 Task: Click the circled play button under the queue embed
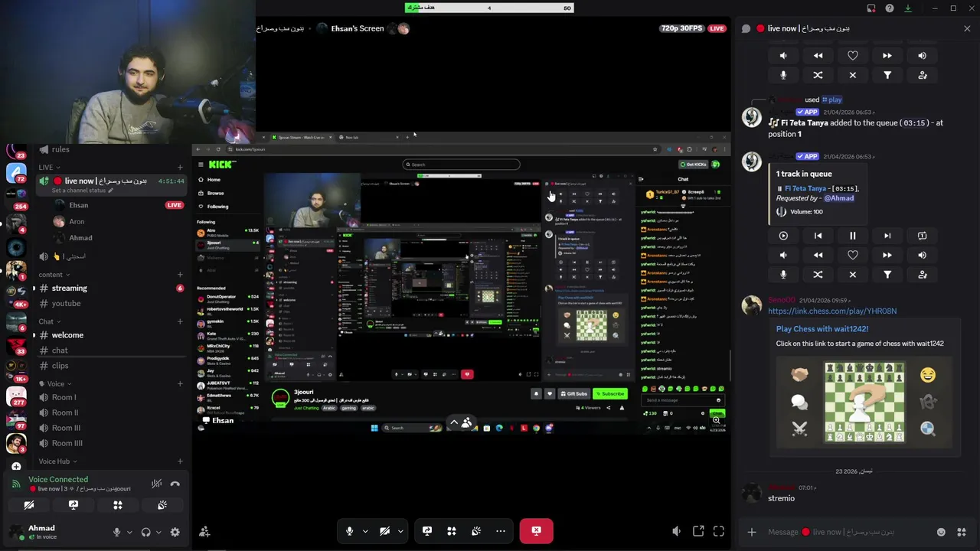pyautogui.click(x=783, y=236)
